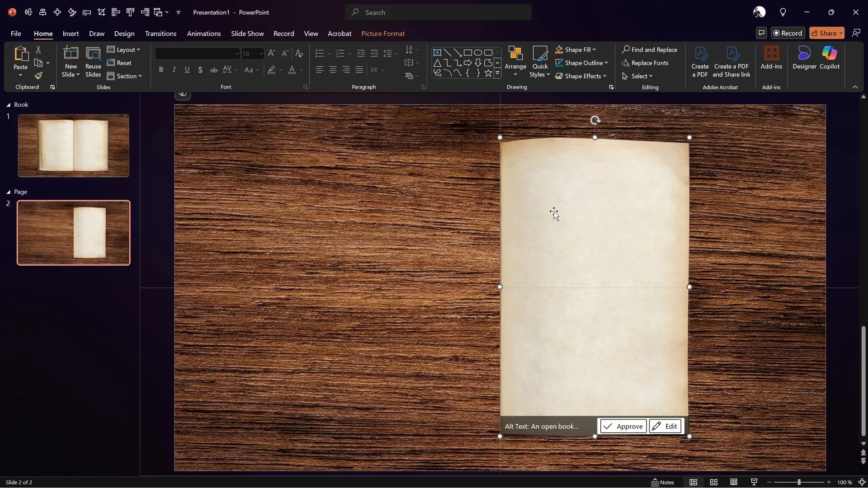Select the star shape in gallery
This screenshot has width=868, height=488.
click(488, 73)
